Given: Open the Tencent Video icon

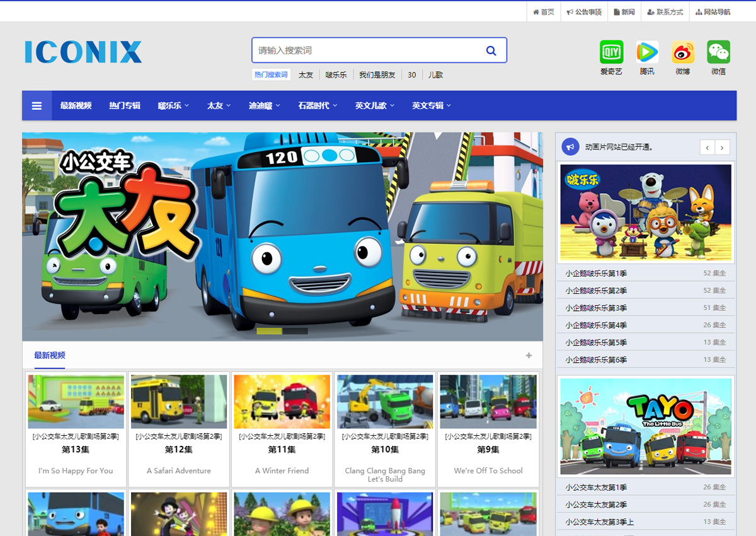Looking at the screenshot, I should coord(647,52).
